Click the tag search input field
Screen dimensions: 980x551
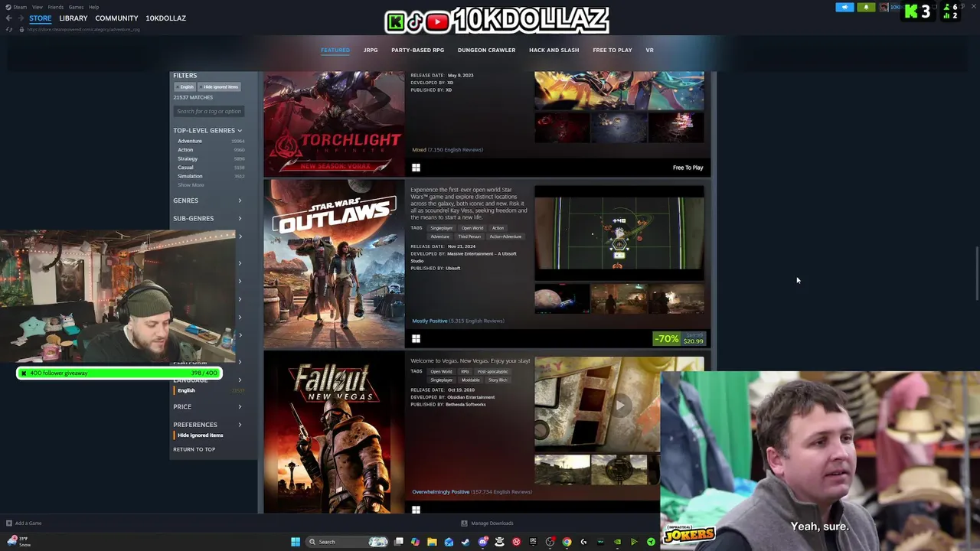click(209, 112)
